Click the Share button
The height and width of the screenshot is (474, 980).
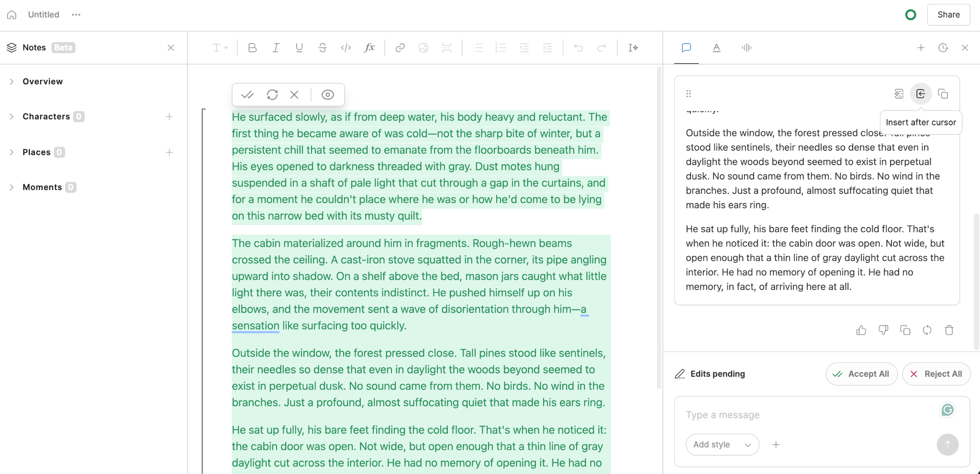point(948,15)
